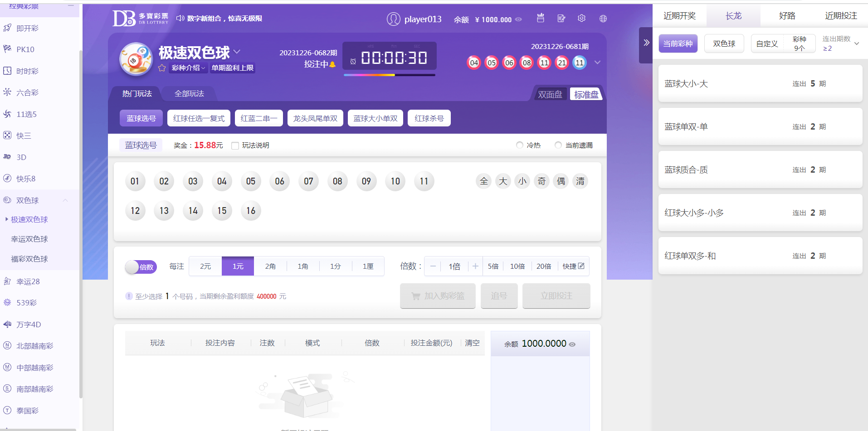
Task: Hide the header balance using eye icon
Action: click(x=519, y=19)
